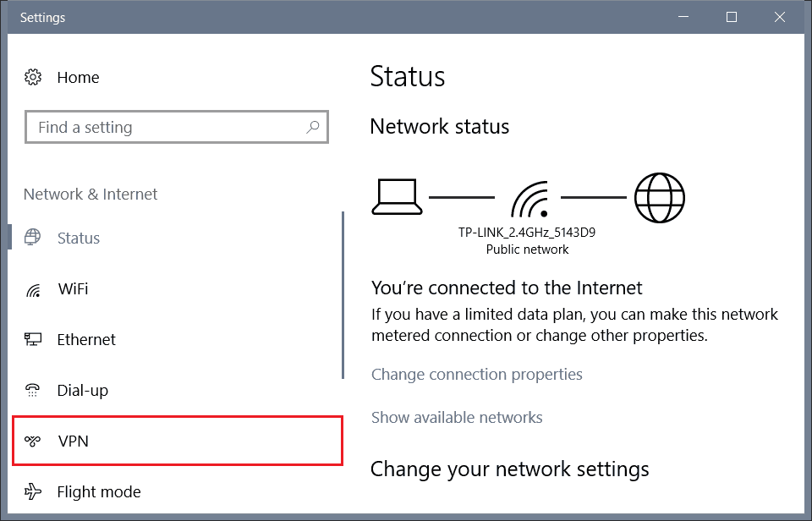This screenshot has width=812, height=521.
Task: Click the WiFi router icon in diagram
Action: coord(528,199)
